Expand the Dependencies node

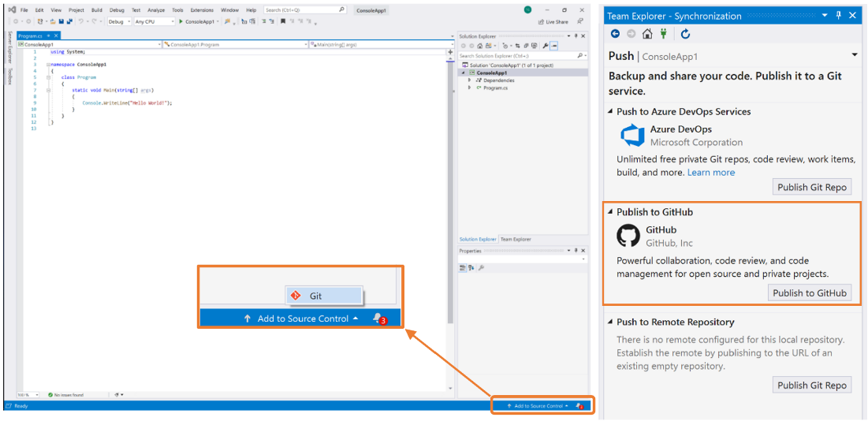pos(469,80)
